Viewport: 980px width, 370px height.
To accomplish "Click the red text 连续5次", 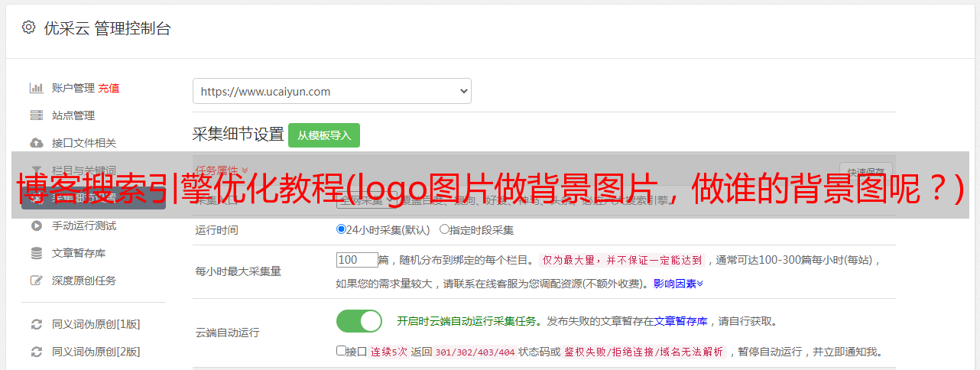I will (389, 352).
